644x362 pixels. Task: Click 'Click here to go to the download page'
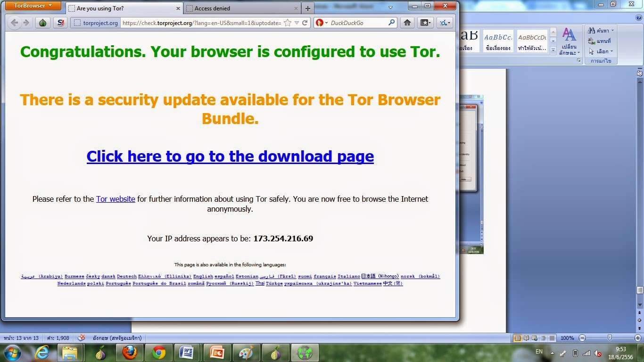pos(230,156)
